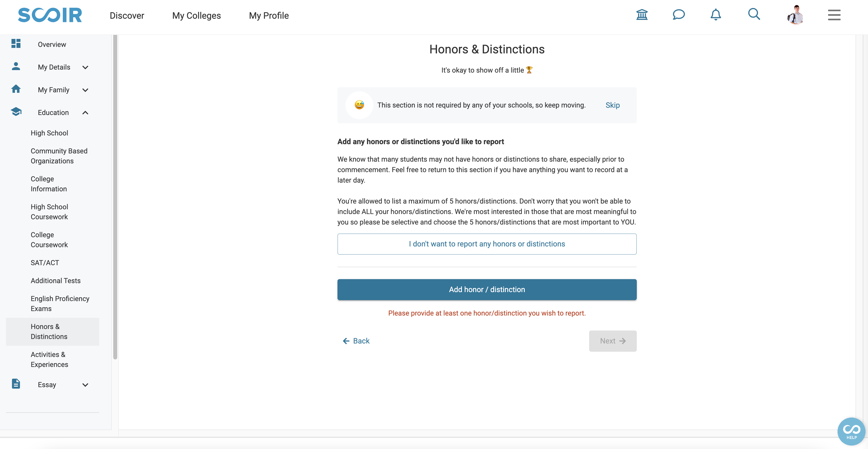Click the Education graduation cap icon
The width and height of the screenshot is (868, 449).
coord(16,112)
